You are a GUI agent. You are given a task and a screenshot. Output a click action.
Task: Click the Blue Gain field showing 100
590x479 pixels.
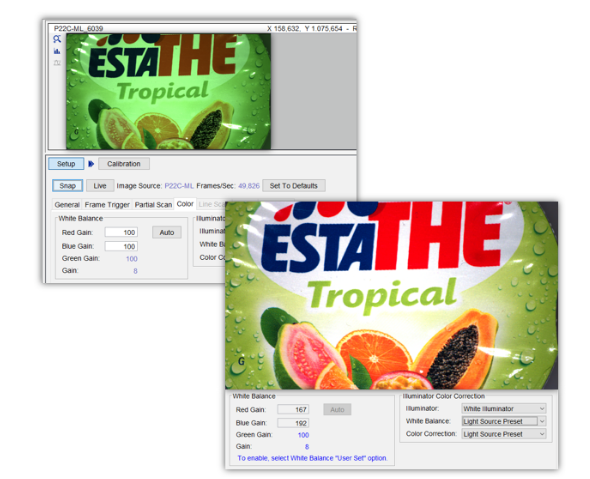pos(121,246)
